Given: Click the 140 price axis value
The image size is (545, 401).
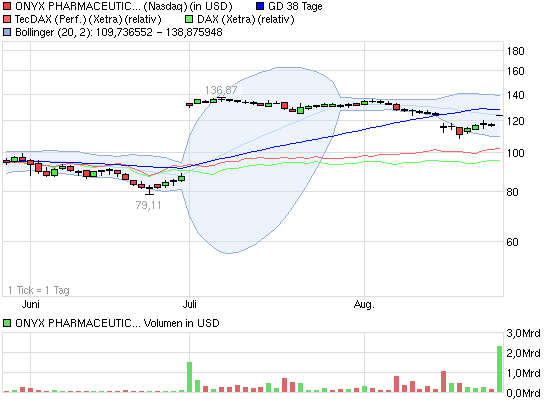Looking at the screenshot, I should 515,95.
